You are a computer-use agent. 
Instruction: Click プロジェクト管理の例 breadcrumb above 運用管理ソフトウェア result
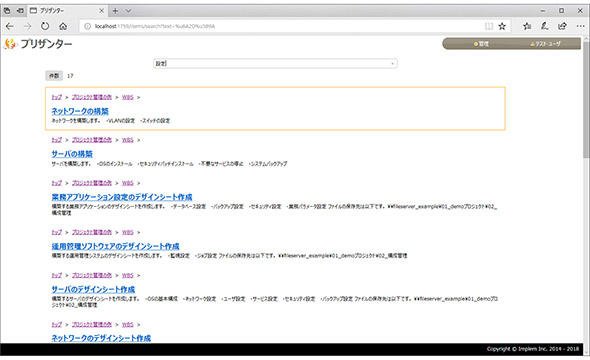click(92, 232)
